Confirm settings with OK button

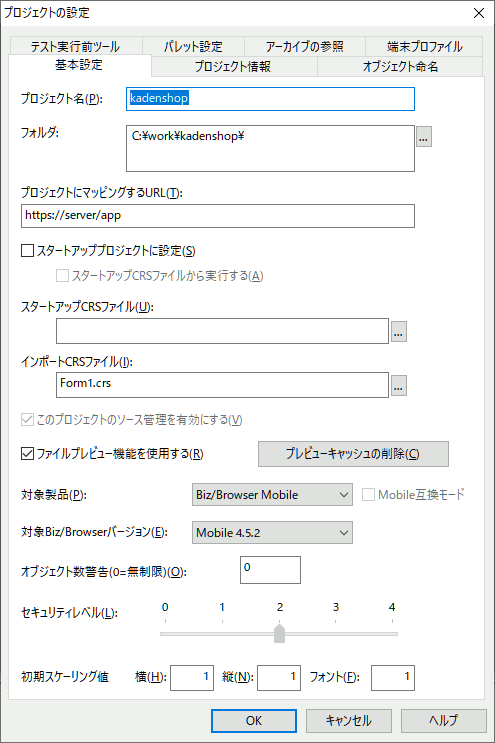click(x=254, y=721)
